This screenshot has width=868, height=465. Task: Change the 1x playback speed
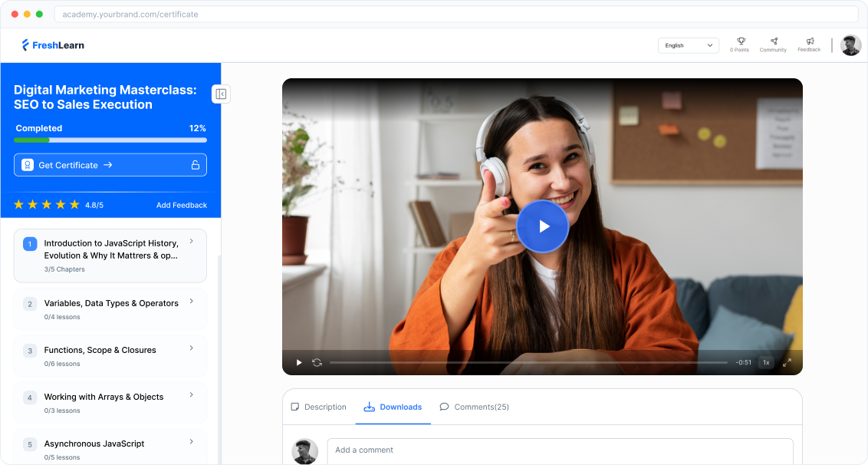click(765, 362)
